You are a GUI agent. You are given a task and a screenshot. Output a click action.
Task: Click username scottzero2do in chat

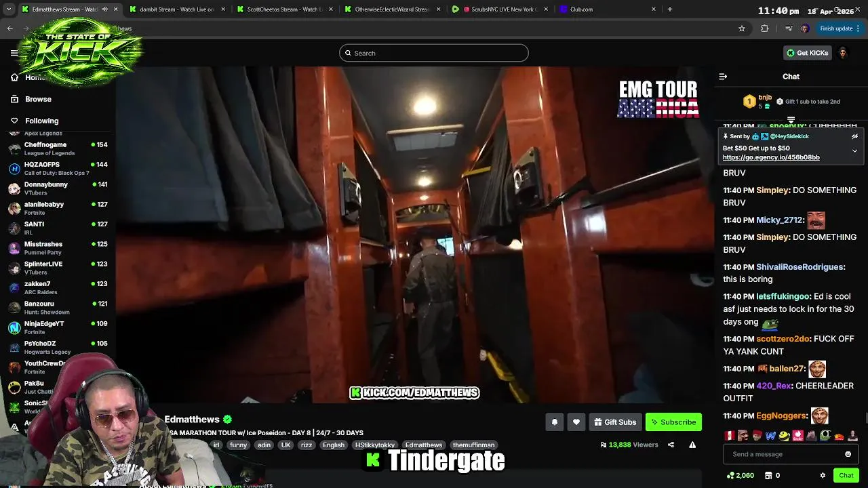tap(783, 339)
